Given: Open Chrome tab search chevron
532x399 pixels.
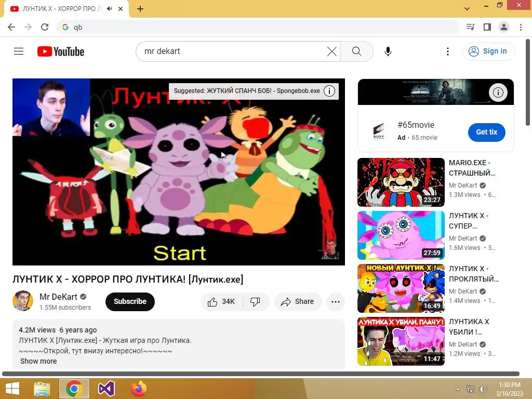Looking at the screenshot, I should pyautogui.click(x=467, y=9).
